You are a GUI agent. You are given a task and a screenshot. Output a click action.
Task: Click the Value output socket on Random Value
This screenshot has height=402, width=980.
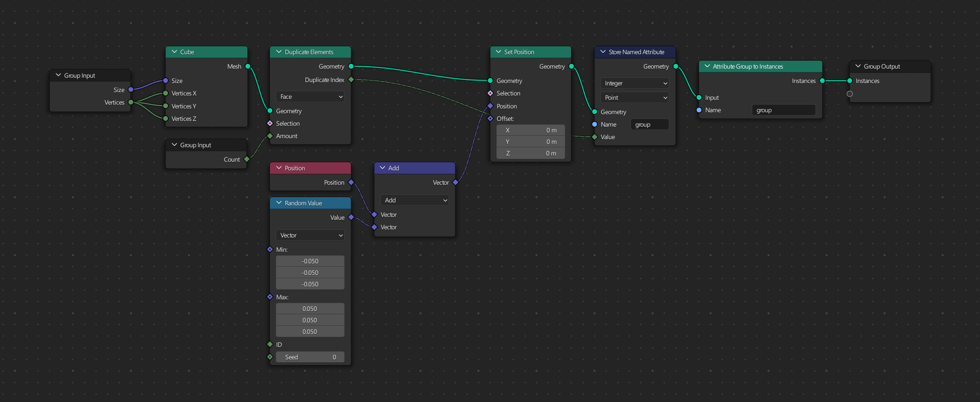tap(351, 217)
